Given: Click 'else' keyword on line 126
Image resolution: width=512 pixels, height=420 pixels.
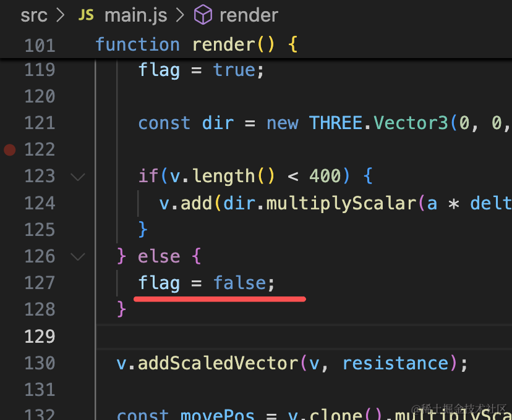Looking at the screenshot, I should 159,257.
